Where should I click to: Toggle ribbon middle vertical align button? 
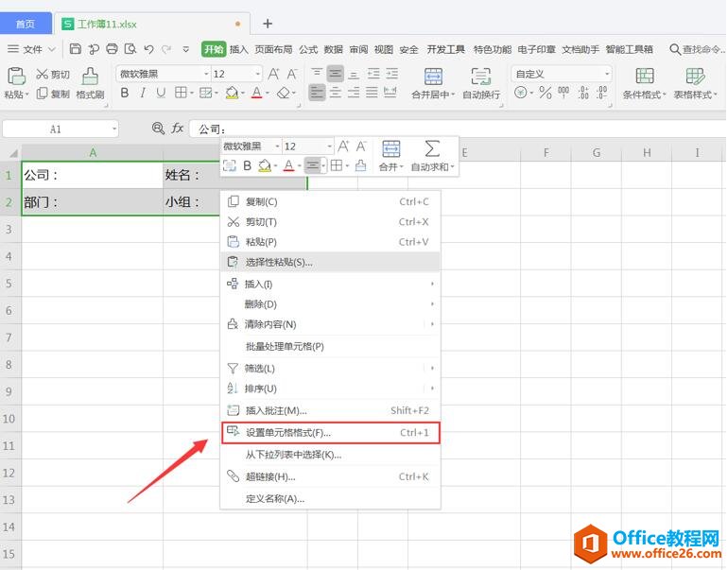coord(336,74)
